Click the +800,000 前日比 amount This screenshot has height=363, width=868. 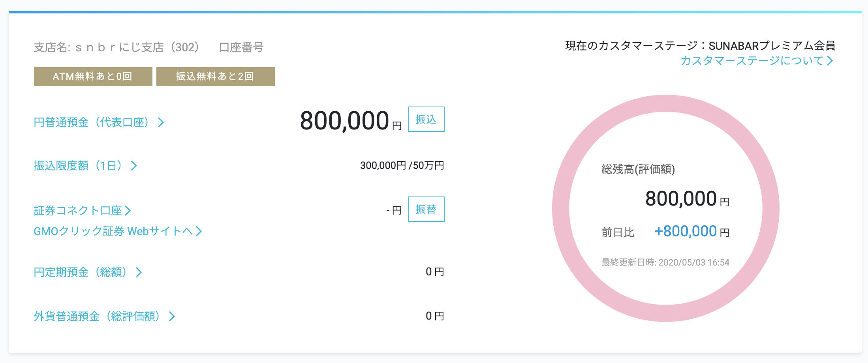coord(686,231)
